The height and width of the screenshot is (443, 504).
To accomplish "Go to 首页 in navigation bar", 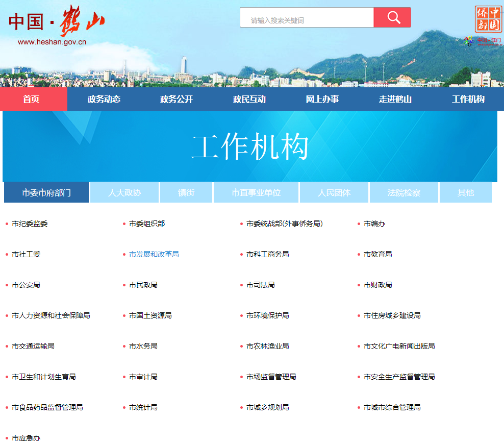I will click(31, 99).
